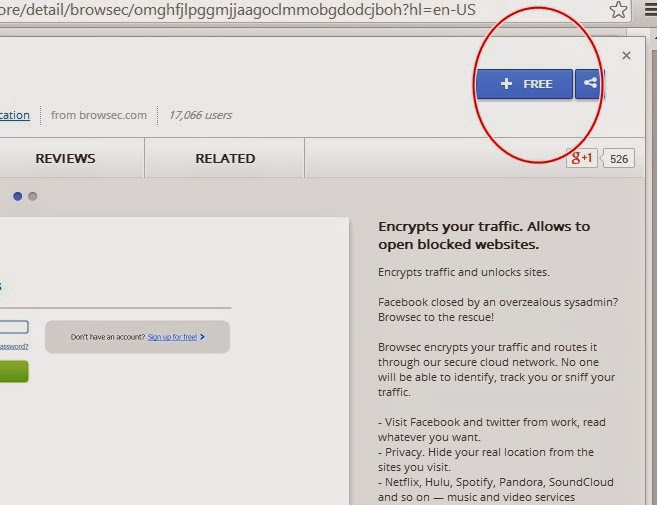
Task: Click the 'Sign up for free!' link in screenshot
Action: click(172, 337)
